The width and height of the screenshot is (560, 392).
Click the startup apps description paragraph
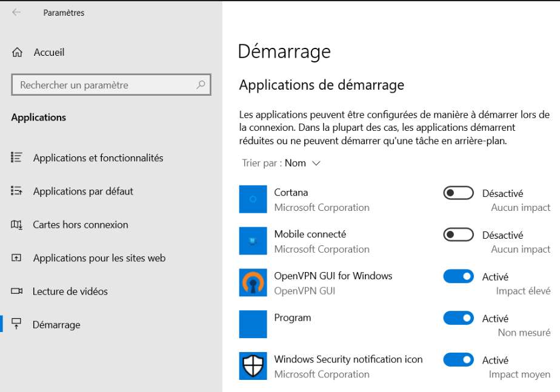pyautogui.click(x=395, y=127)
